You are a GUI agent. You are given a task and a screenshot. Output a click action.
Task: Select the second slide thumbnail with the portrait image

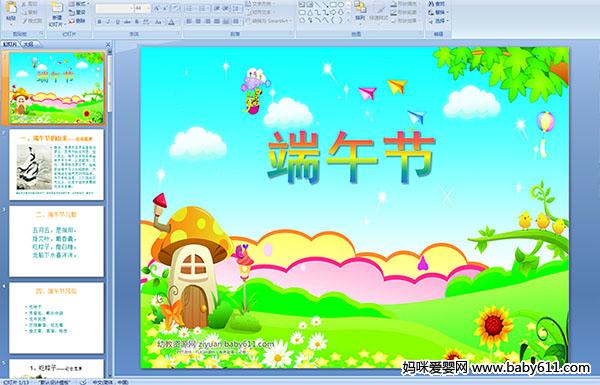pos(56,165)
